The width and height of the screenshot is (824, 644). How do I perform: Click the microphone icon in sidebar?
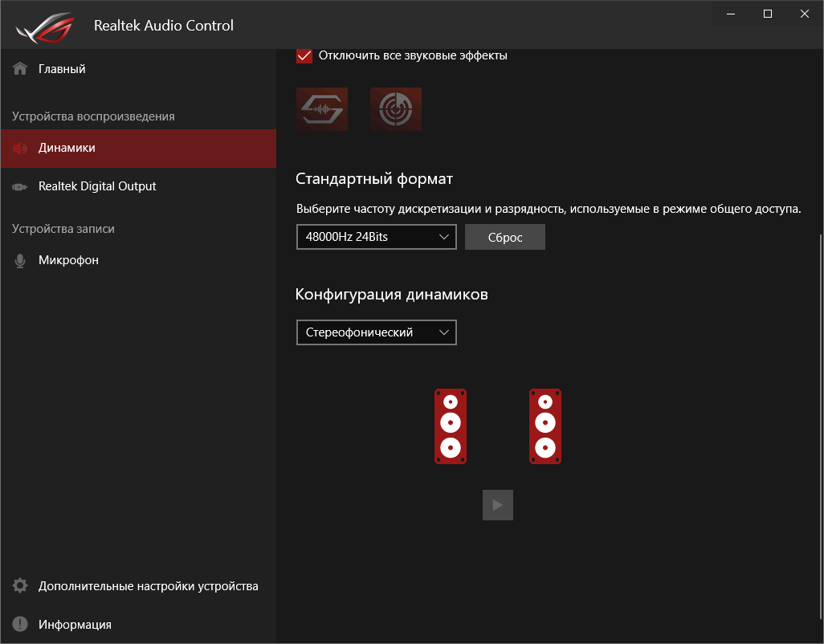click(20, 260)
